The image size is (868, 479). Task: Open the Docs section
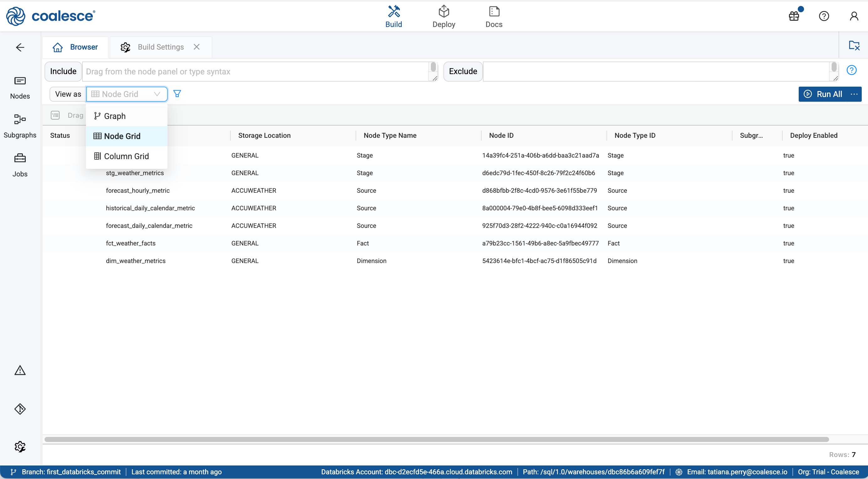[494, 17]
